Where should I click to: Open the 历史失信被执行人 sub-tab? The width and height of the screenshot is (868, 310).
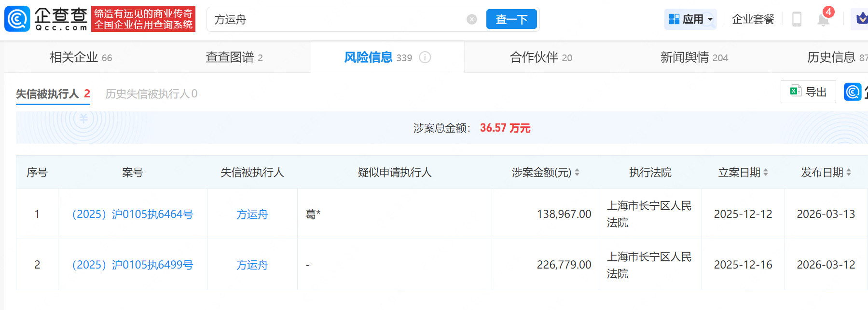(151, 94)
